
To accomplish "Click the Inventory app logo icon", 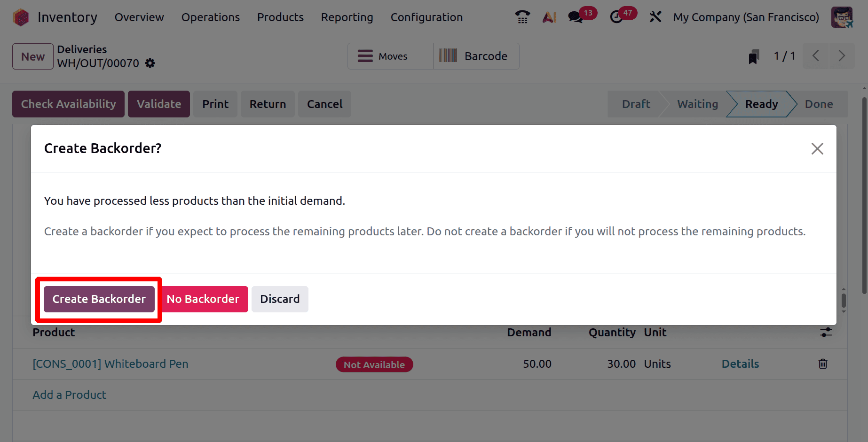I will pos(21,17).
